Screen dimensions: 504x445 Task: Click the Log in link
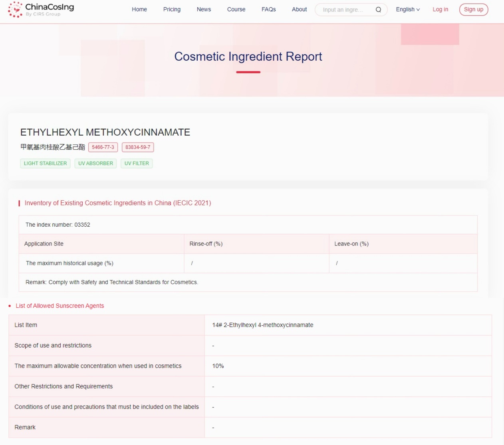pyautogui.click(x=440, y=10)
